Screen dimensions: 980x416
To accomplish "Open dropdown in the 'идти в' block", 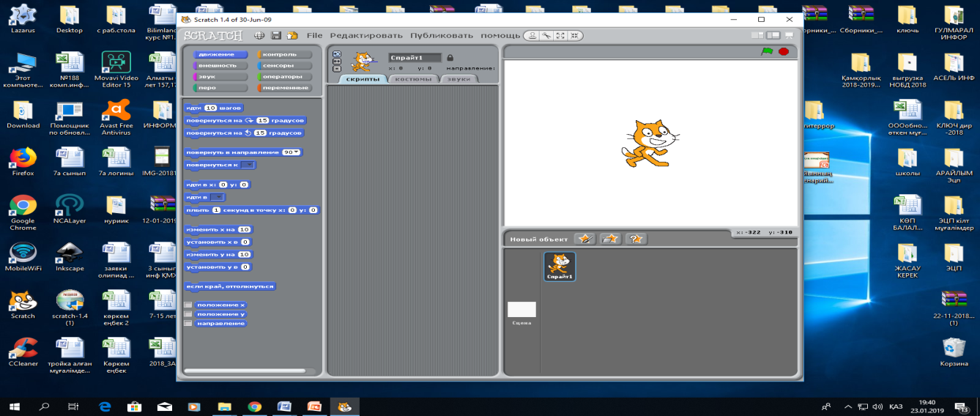I will point(218,197).
